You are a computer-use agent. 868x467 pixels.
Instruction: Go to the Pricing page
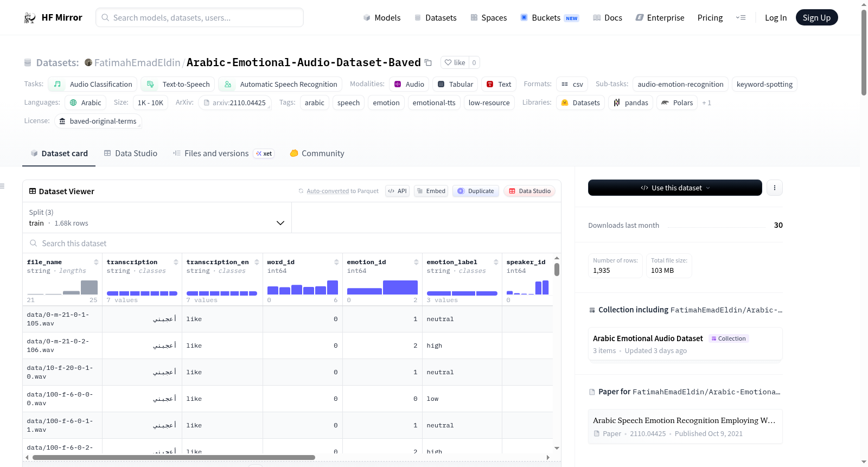[x=710, y=18]
